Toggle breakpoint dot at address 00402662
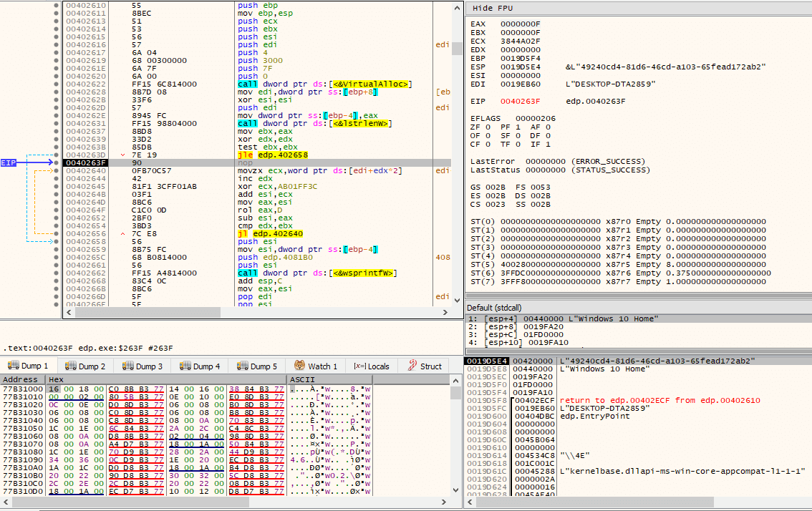Viewport: 812px width, 511px height. pyautogui.click(x=56, y=273)
